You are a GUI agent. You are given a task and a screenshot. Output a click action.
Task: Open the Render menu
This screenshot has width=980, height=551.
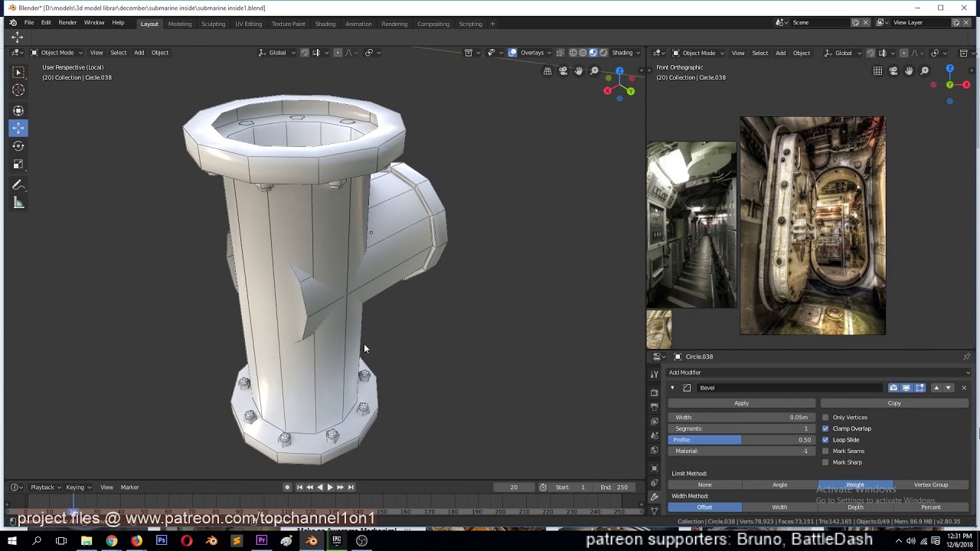(67, 23)
